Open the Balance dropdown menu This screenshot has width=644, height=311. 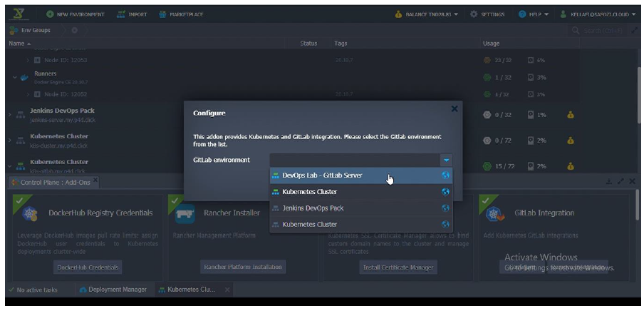427,14
